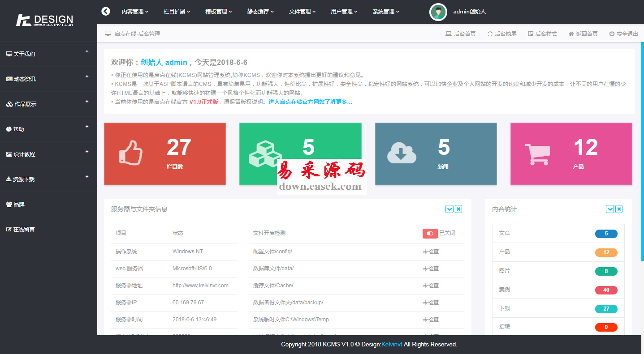
Task: Open link 进入启点在线官方网站了解更多
Action: point(310,102)
